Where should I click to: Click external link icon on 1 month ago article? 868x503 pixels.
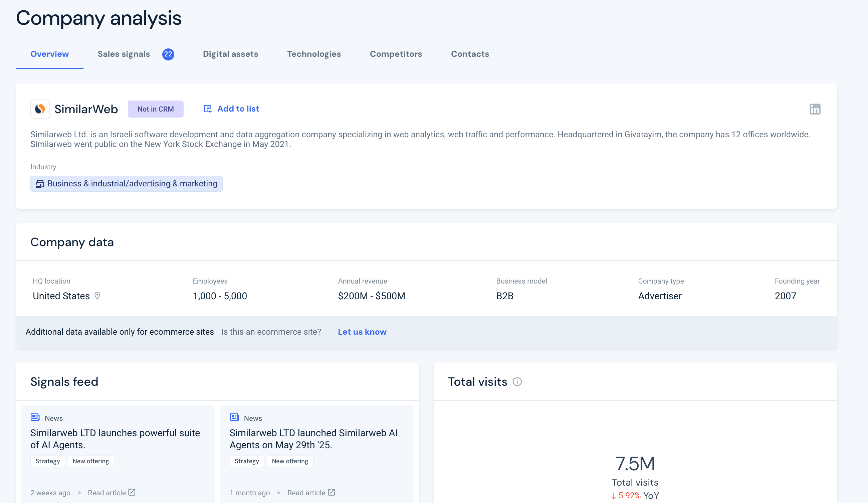point(332,492)
